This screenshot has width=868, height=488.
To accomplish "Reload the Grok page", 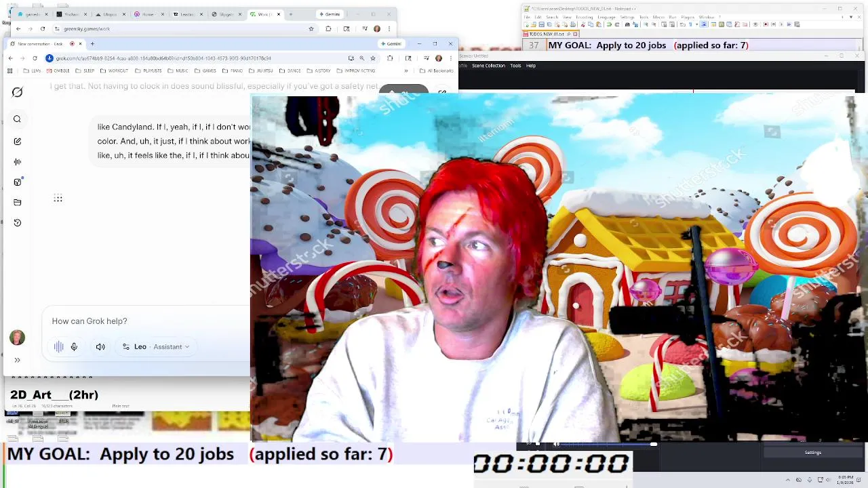I will (x=35, y=58).
